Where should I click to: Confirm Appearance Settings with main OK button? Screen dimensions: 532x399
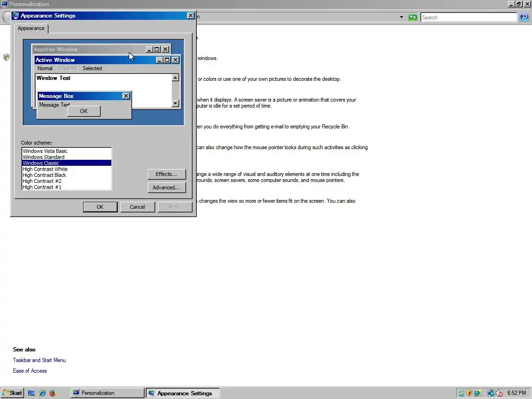[100, 207]
